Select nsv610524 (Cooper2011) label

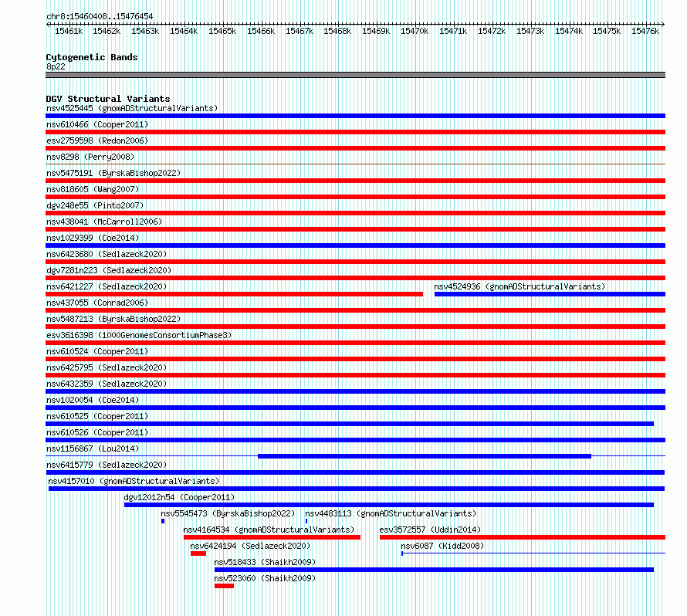97,351
